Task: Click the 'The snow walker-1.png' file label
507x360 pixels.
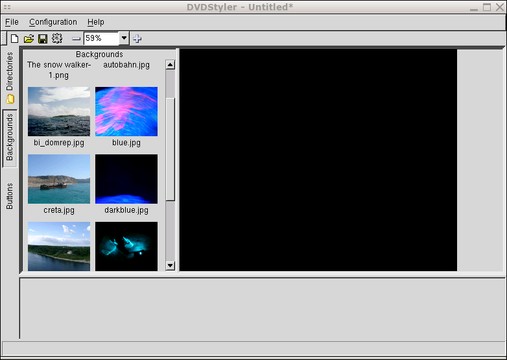Action: pos(59,70)
